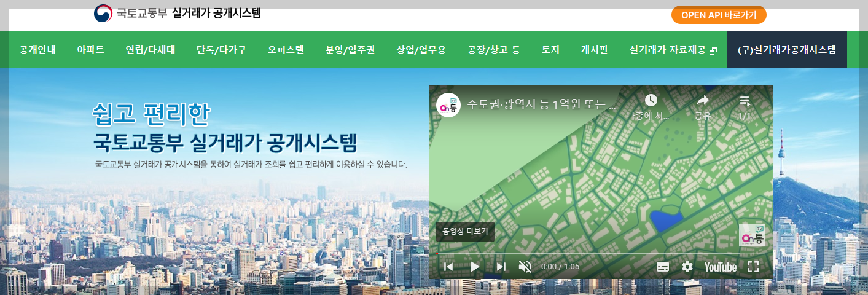Click the On통 channel avatar
Screen dimensions: 868x295
click(x=448, y=106)
